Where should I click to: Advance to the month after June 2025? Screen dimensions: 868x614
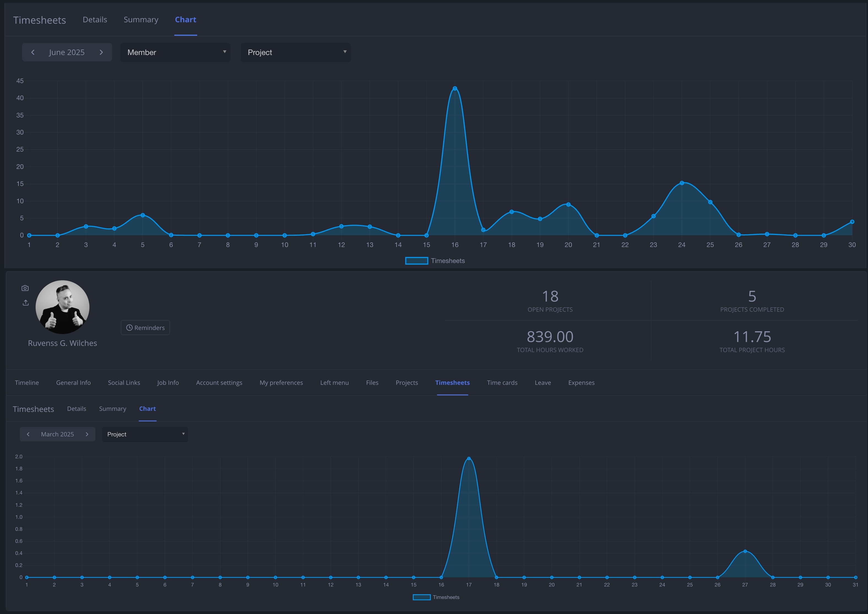click(x=101, y=52)
